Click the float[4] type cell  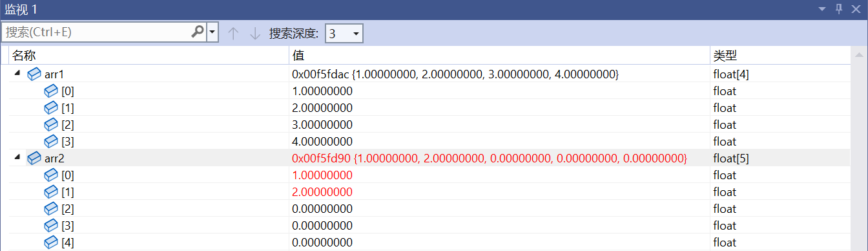coord(731,75)
